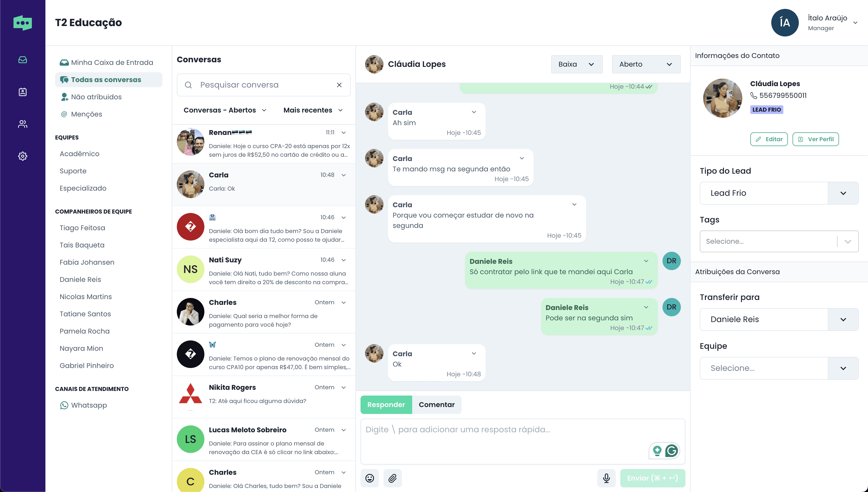
Task: Open the contacts book sidebar icon
Action: (x=23, y=92)
